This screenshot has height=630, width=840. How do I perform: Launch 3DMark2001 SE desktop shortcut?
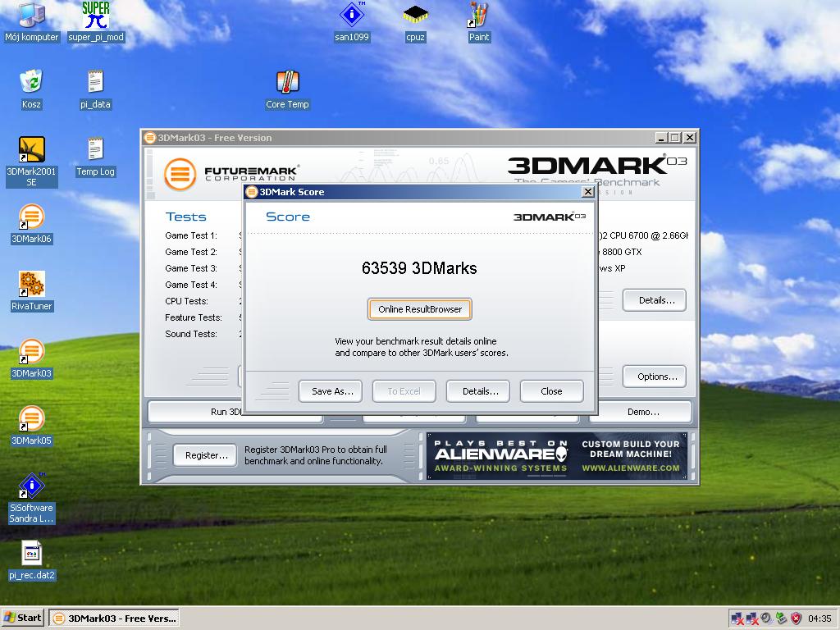[x=31, y=162]
